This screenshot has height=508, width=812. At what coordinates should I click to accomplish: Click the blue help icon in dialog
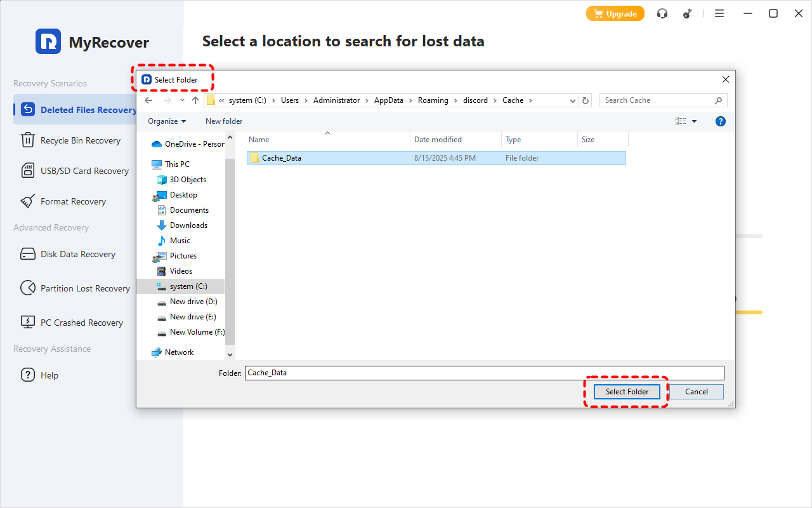[x=720, y=121]
